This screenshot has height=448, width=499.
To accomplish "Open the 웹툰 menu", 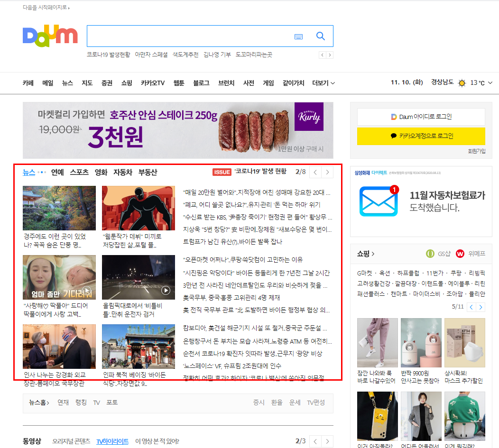I will tap(179, 83).
